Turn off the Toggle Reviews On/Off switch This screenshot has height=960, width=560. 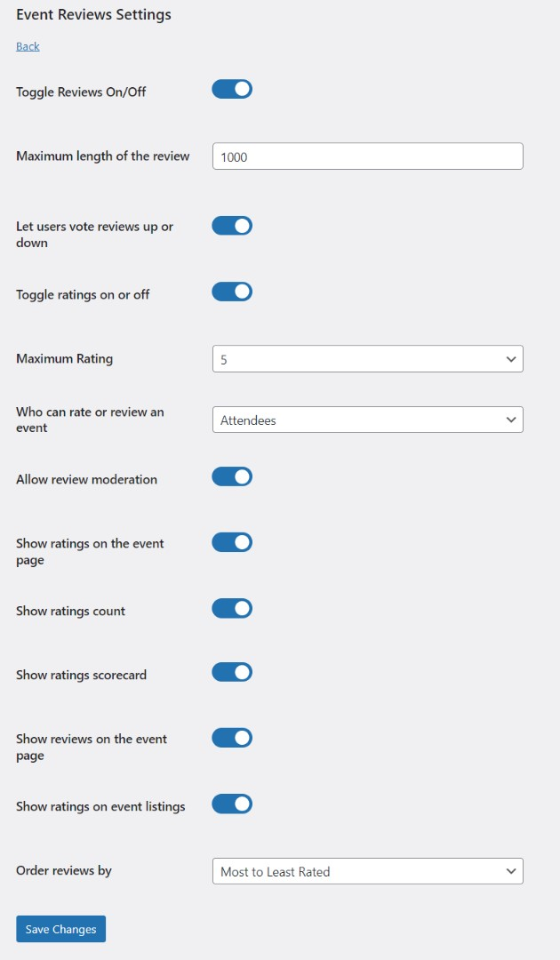[x=232, y=89]
